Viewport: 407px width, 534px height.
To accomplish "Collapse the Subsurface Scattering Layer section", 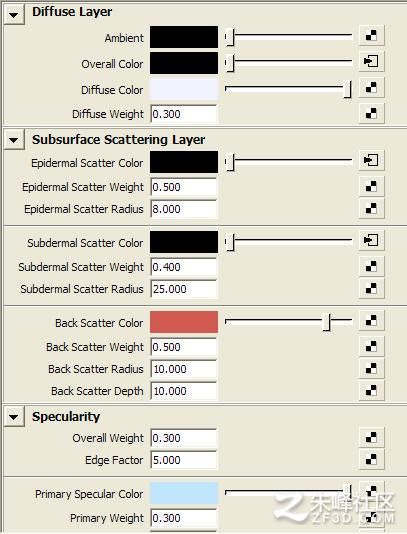I will tap(14, 140).
